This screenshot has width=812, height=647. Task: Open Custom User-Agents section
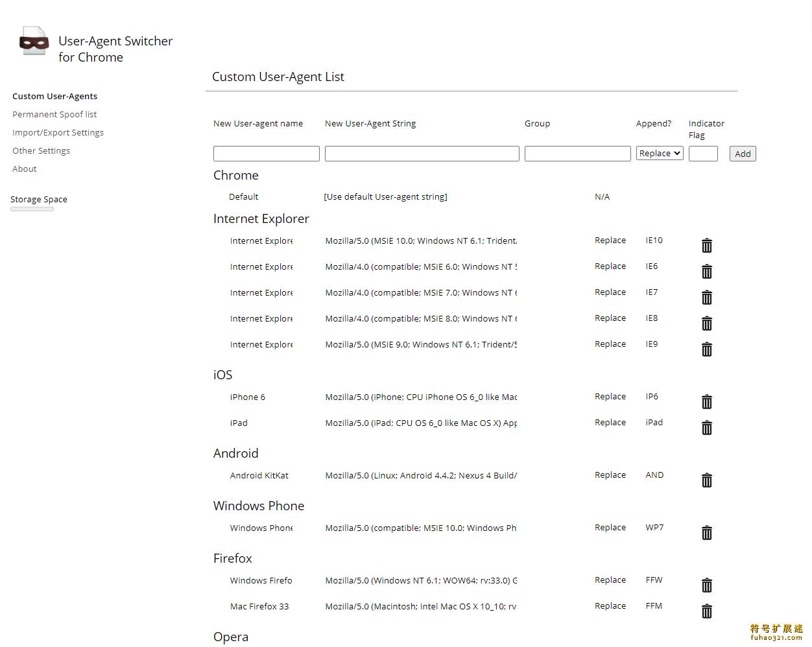pos(55,96)
